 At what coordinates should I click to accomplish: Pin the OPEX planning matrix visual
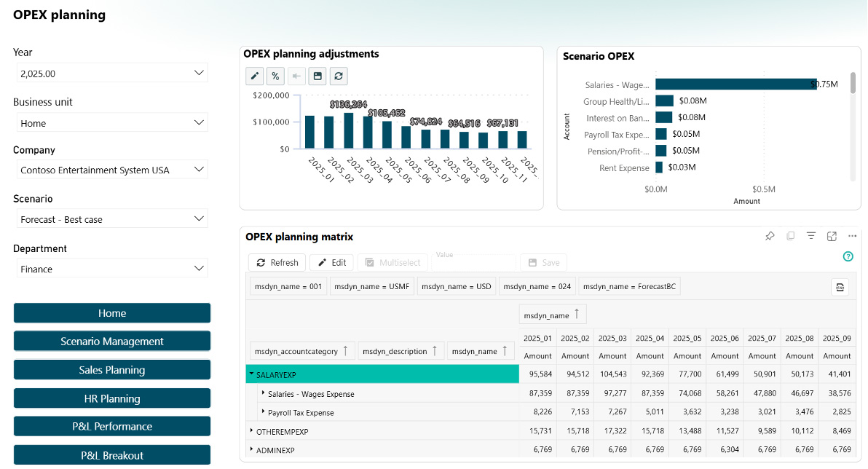(x=770, y=236)
